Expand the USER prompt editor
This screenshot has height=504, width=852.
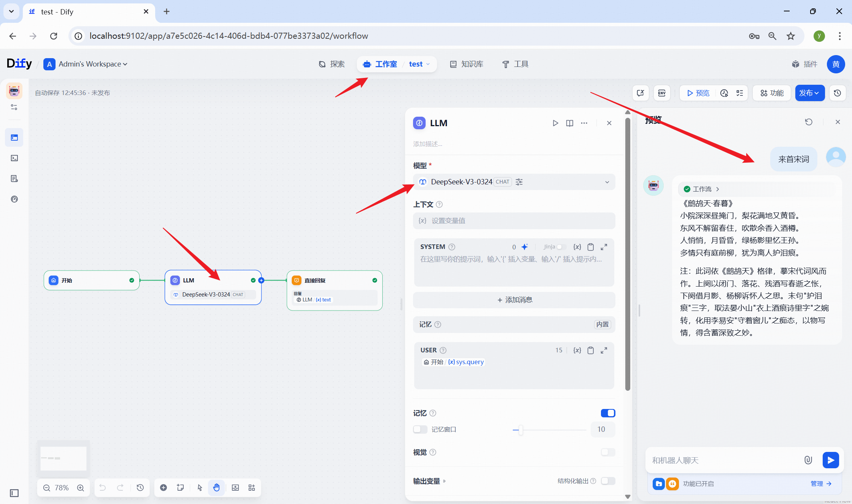604,350
